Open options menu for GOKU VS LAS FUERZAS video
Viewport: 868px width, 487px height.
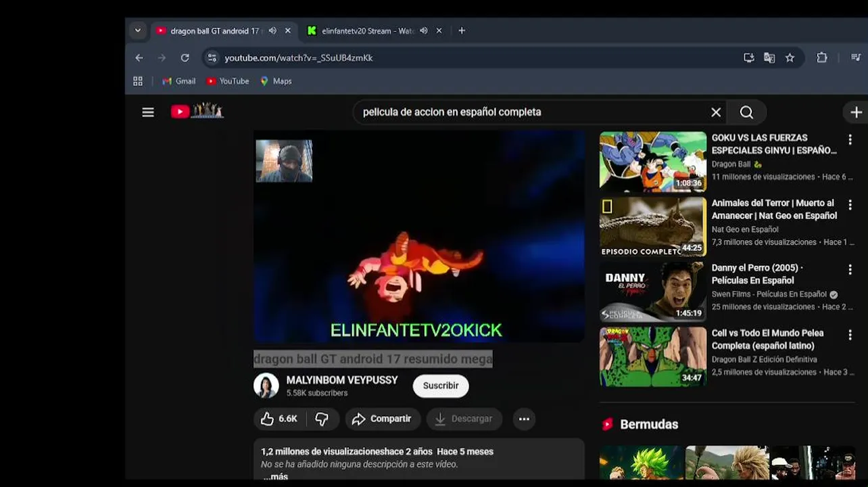click(x=850, y=140)
